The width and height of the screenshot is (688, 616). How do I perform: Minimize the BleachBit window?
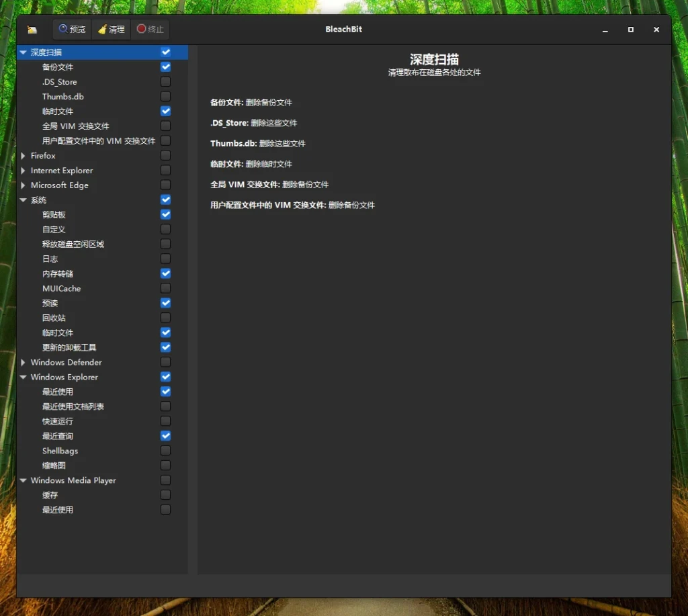(605, 30)
